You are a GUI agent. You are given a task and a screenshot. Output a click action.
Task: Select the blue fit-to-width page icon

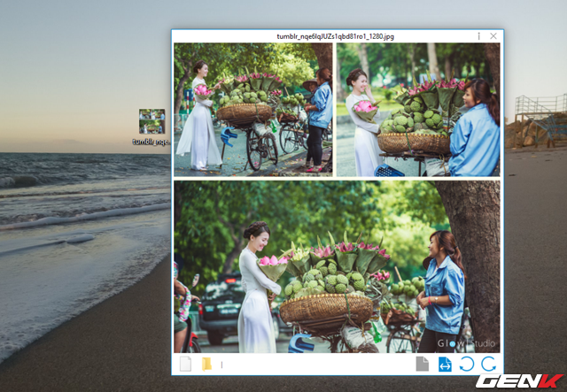[445, 364]
